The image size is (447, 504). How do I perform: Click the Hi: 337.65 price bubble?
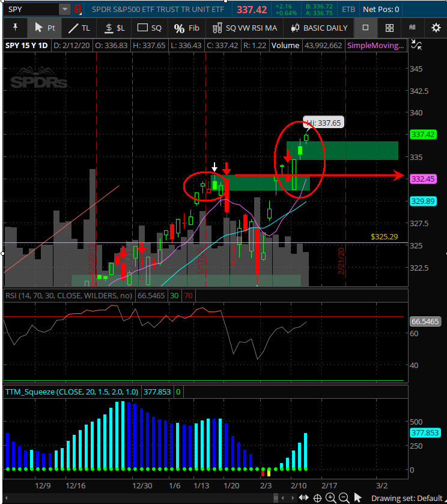click(x=323, y=123)
